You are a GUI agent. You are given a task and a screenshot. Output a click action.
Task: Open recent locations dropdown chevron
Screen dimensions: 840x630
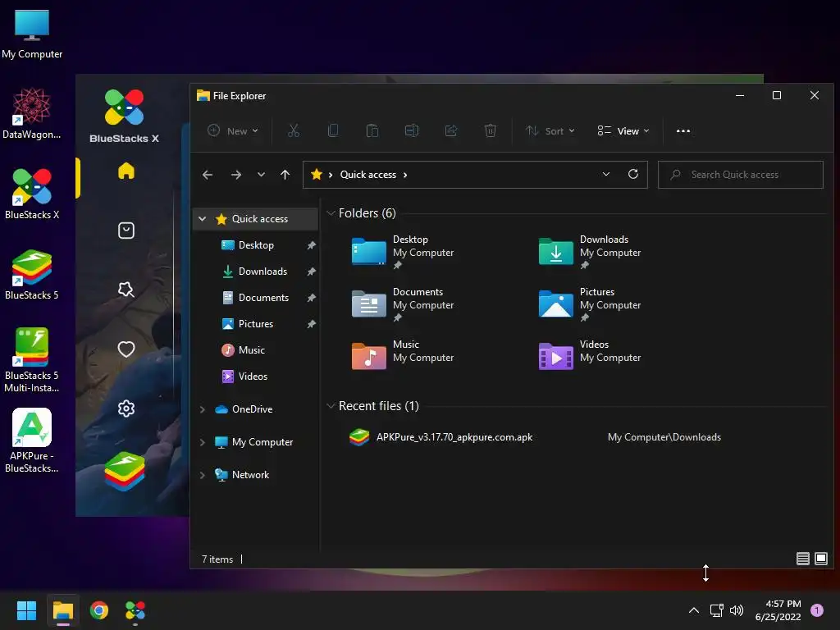(261, 175)
